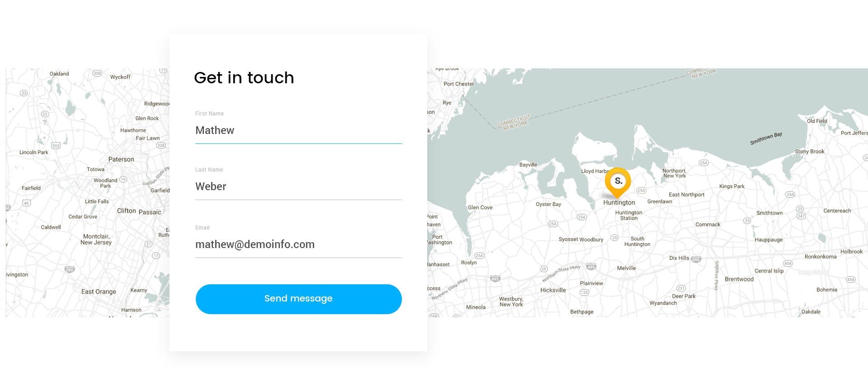Viewport: 868px width, 392px height.
Task: Click the Stony Brook map label
Action: [x=809, y=152]
